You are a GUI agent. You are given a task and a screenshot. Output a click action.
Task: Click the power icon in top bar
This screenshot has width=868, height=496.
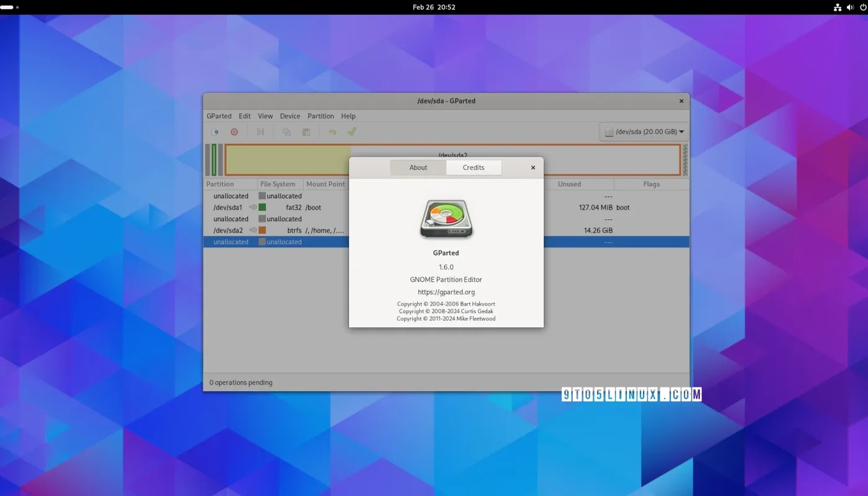[x=862, y=7]
